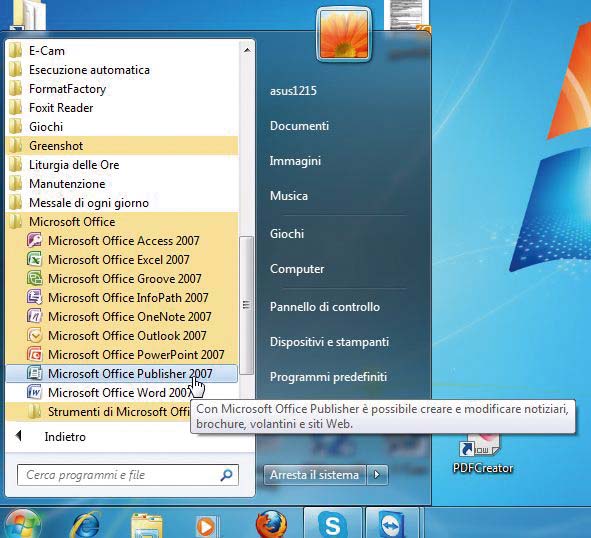This screenshot has width=591, height=538.
Task: Select Microsoft Office Excel 2007 entry
Action: [122, 260]
